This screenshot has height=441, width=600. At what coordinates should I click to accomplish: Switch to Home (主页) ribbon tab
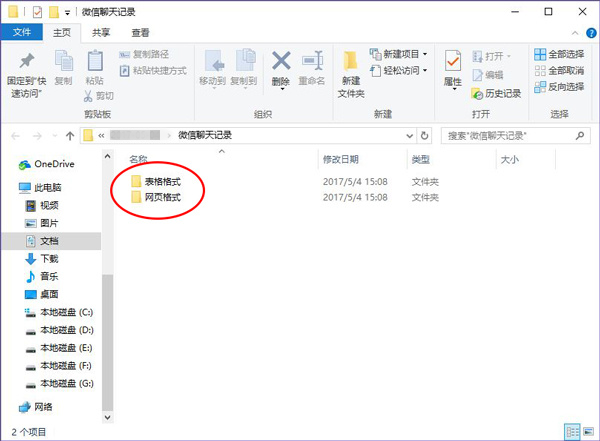click(62, 33)
